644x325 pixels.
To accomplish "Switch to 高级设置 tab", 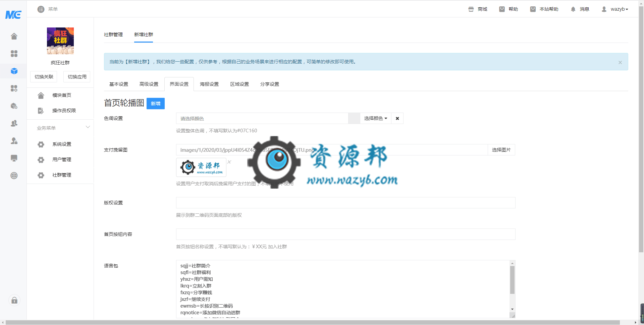I will [x=149, y=84].
